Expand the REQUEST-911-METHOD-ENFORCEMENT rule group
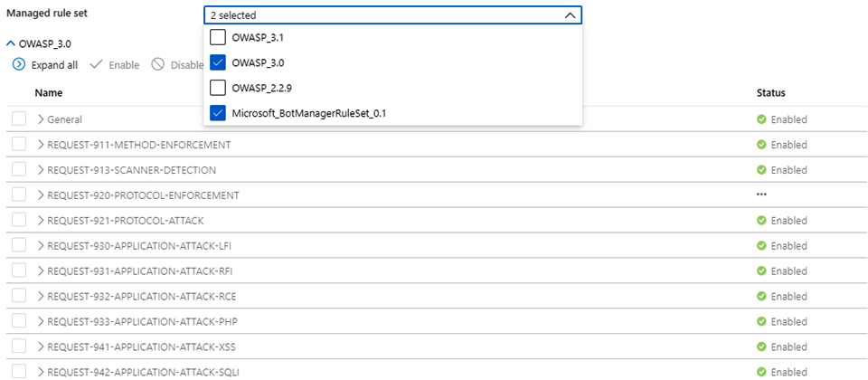This screenshot has width=868, height=380. (41, 145)
